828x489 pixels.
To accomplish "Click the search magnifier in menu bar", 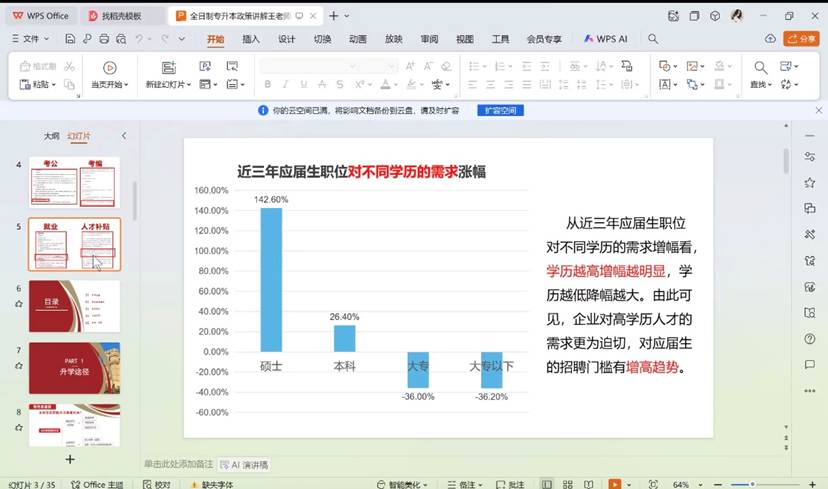I will tap(653, 39).
